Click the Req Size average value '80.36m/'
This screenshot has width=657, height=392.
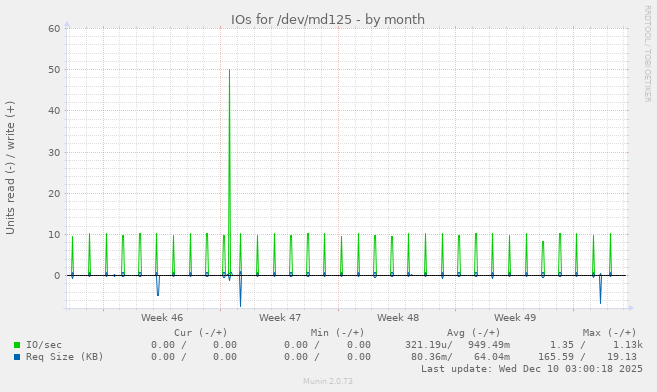coord(432,357)
